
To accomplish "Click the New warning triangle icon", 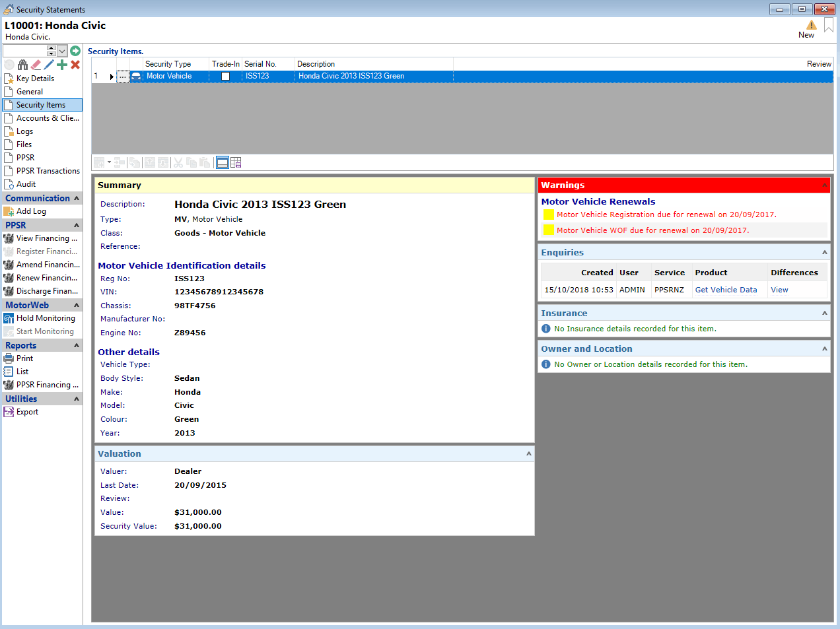I will [x=812, y=25].
